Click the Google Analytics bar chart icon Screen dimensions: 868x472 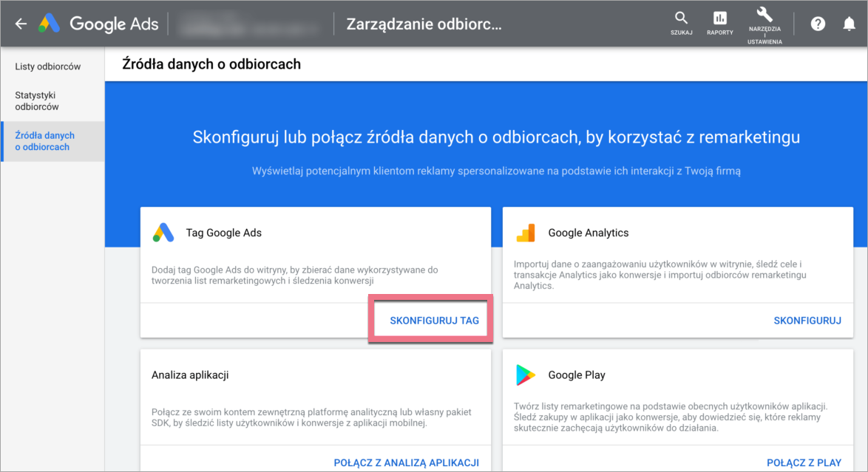point(526,233)
